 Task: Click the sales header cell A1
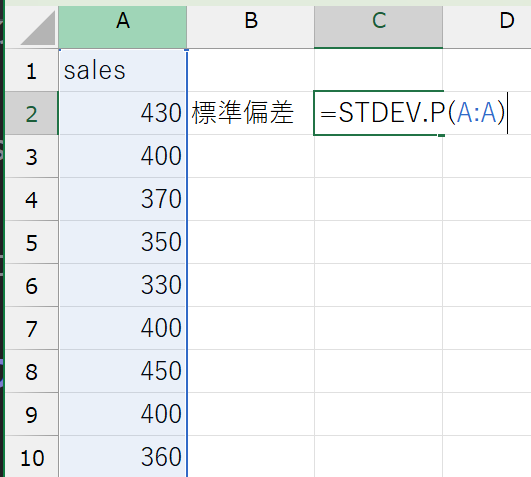coord(123,70)
